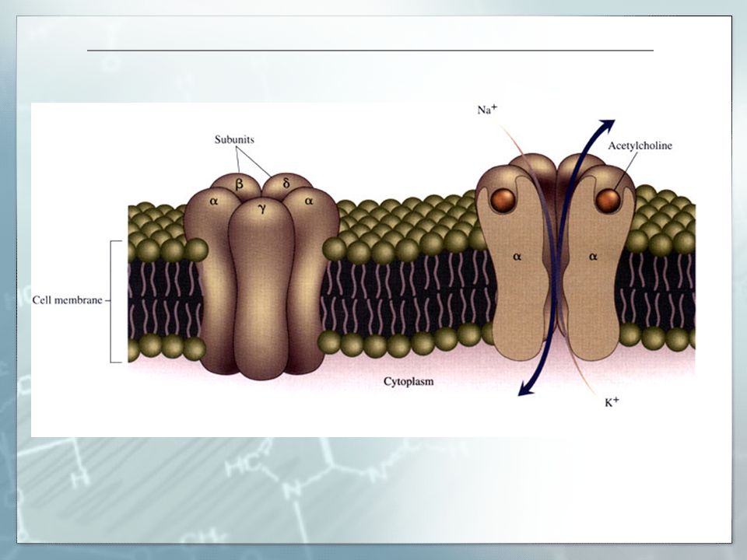747x560 pixels.
Task: Click the Na+ ion label
Action: pos(487,110)
